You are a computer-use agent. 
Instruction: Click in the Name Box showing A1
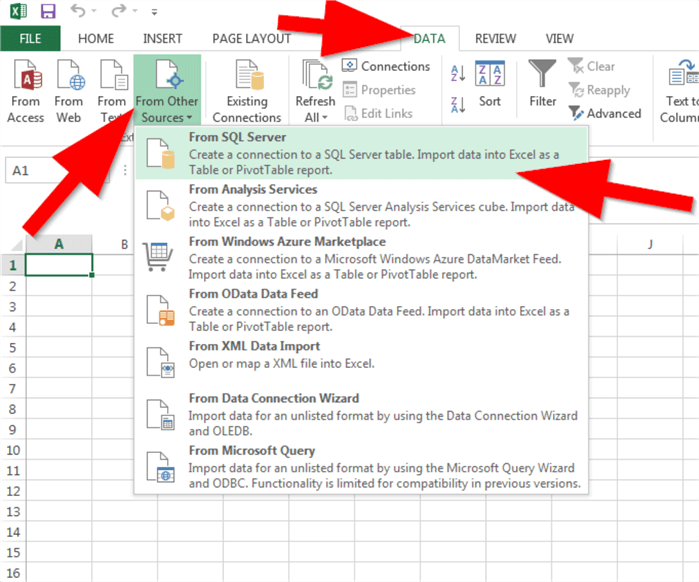click(57, 170)
